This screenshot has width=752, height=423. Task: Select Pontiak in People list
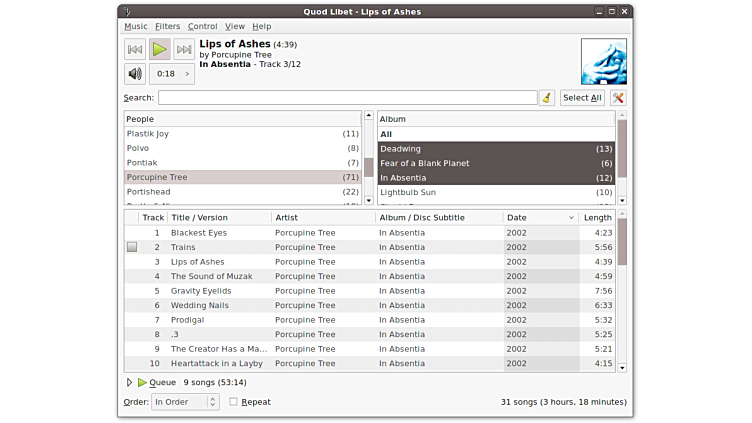[x=243, y=163]
